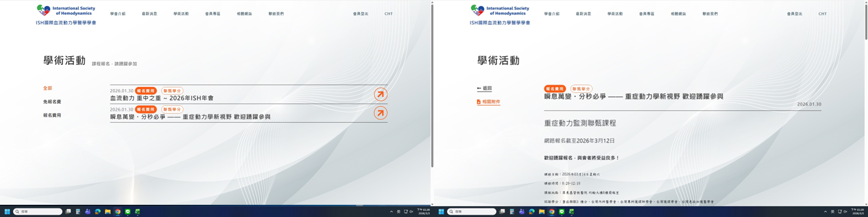Click arrow icon for 瞬息萬變 course row
The width and height of the screenshot is (868, 217).
(380, 113)
